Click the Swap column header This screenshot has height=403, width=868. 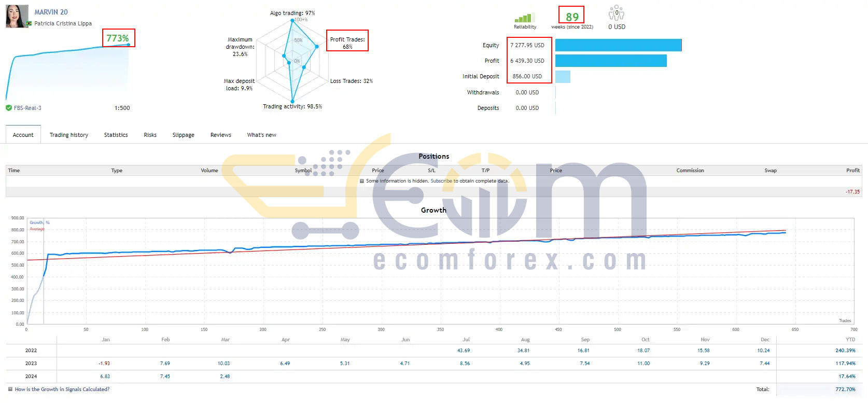[x=771, y=171]
